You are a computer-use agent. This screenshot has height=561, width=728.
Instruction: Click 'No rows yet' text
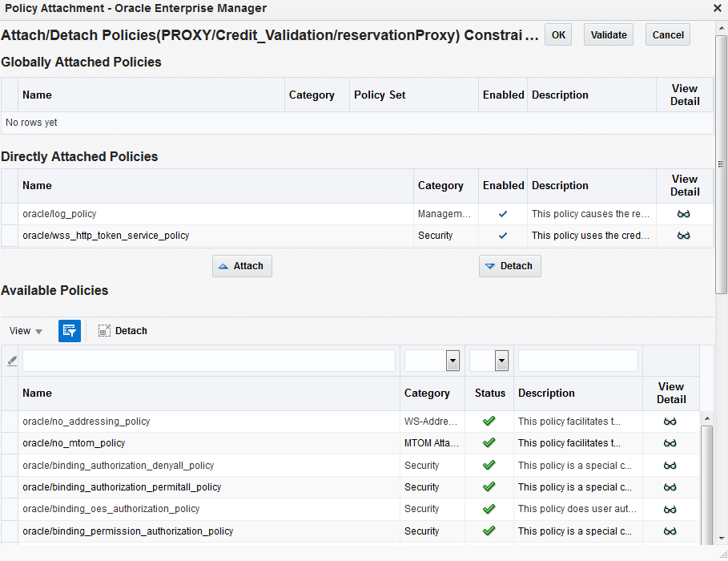click(31, 123)
